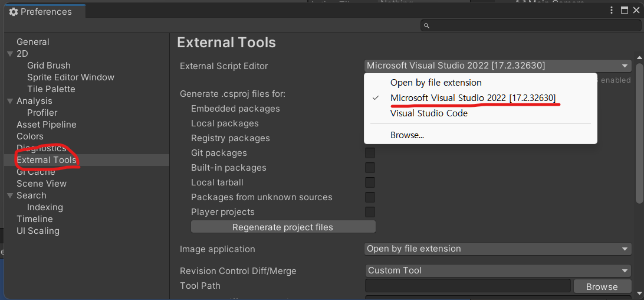Click the Local packages label

[x=225, y=123]
